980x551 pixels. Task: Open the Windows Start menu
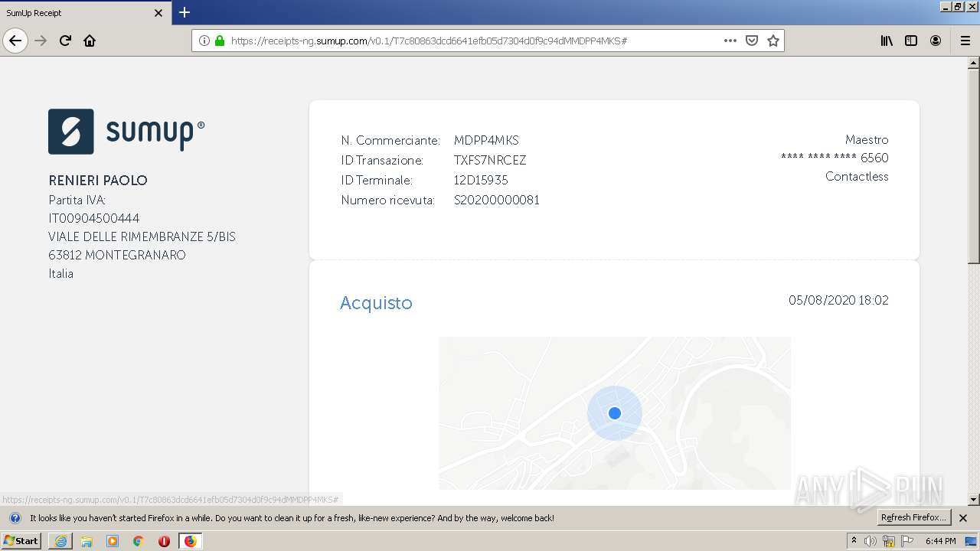point(21,541)
